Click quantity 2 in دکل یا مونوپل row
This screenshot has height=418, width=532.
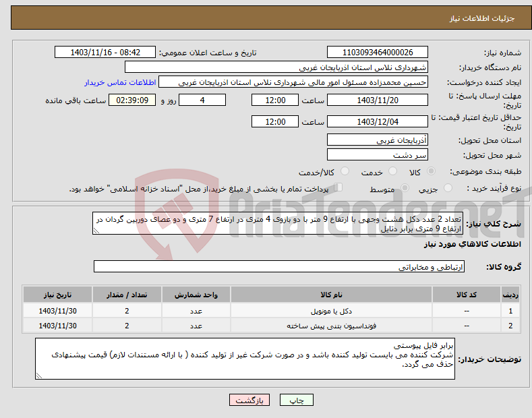tap(127, 311)
